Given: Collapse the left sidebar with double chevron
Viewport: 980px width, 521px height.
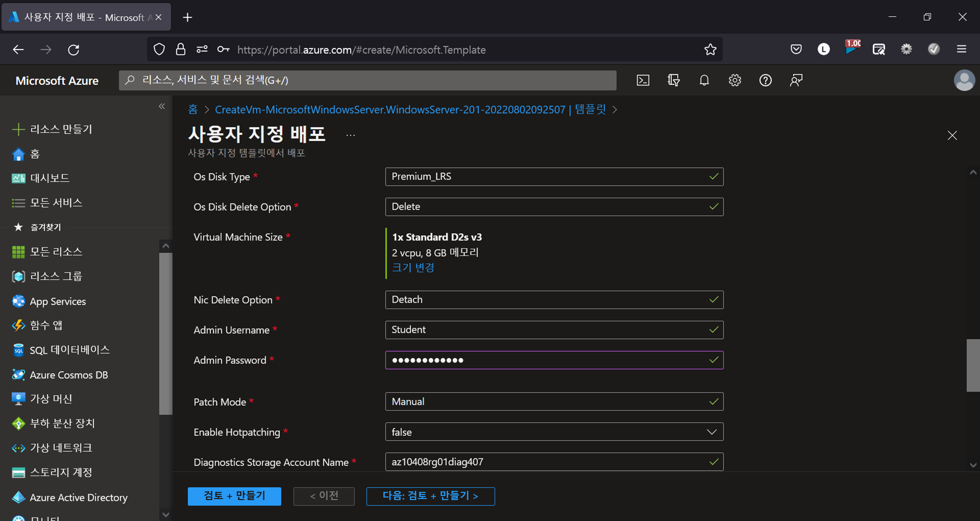Looking at the screenshot, I should click(162, 106).
